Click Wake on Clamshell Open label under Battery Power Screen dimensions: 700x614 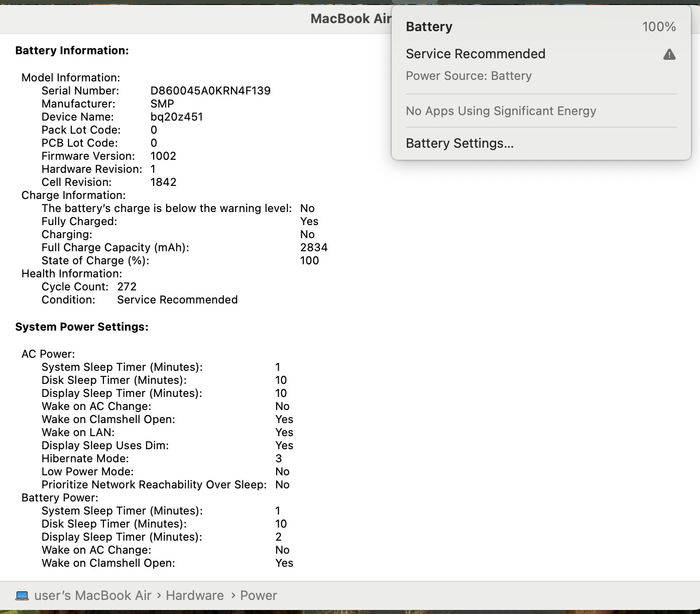tap(108, 563)
